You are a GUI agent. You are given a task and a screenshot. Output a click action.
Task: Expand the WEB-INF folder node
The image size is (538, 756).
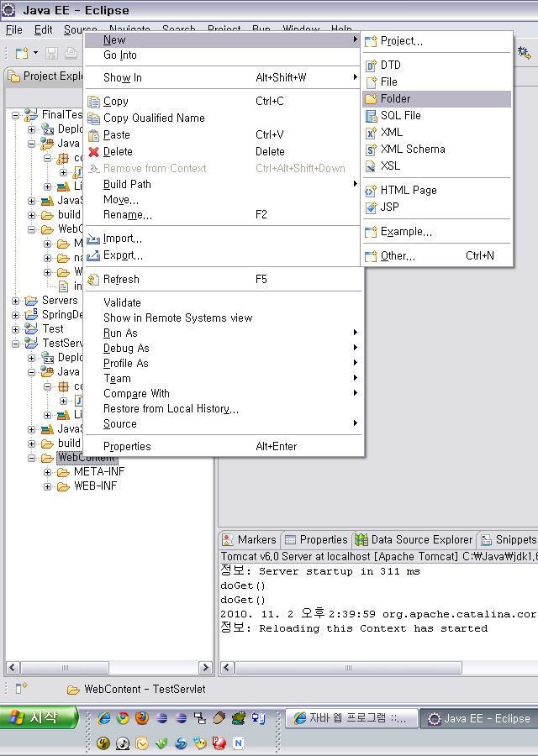click(48, 486)
